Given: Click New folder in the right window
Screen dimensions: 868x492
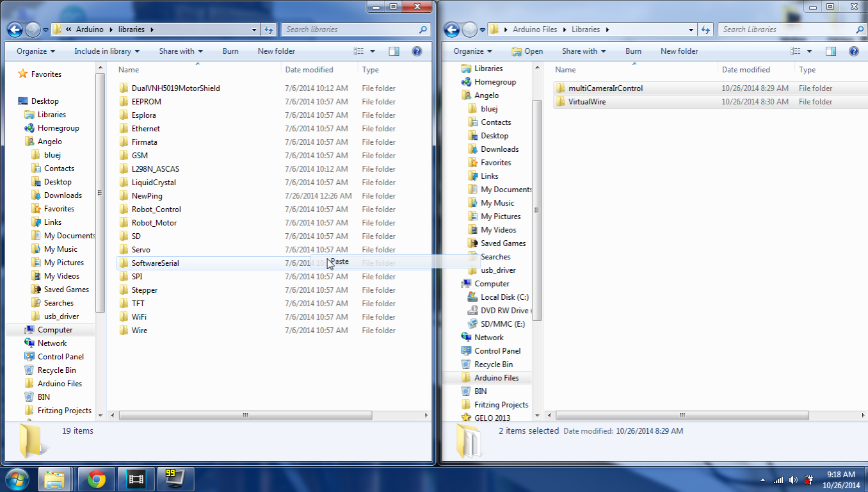Looking at the screenshot, I should coord(679,51).
